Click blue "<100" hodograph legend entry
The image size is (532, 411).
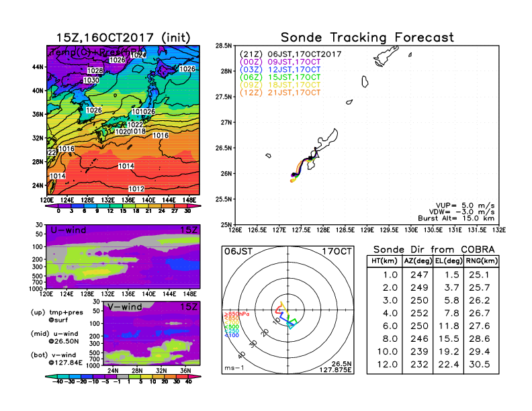tap(232, 335)
